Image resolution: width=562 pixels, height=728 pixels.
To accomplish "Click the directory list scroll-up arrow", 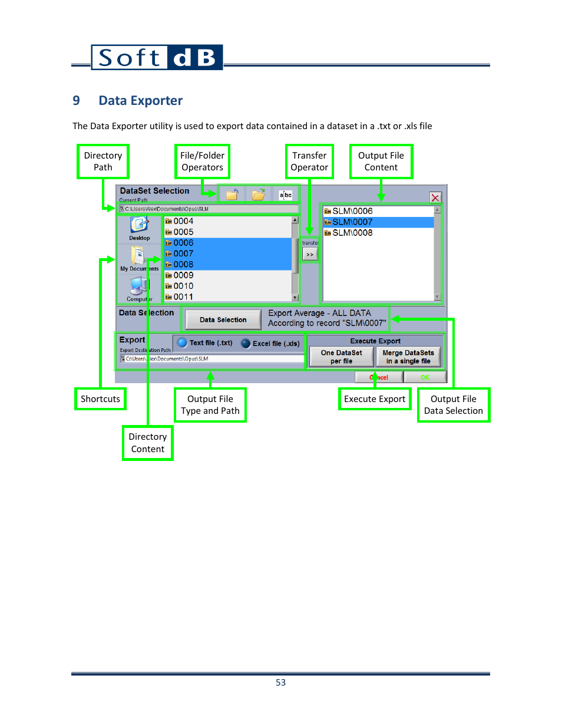I will pos(295,220).
